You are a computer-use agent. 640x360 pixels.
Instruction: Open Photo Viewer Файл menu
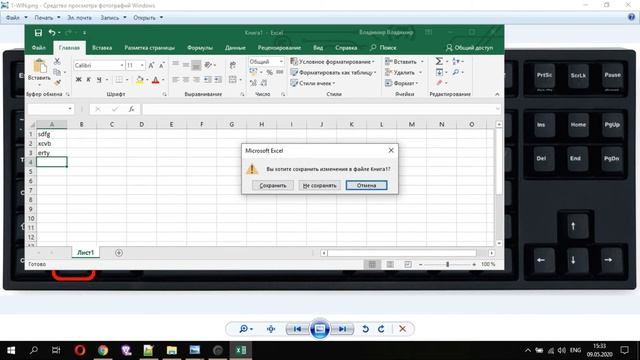point(16,18)
